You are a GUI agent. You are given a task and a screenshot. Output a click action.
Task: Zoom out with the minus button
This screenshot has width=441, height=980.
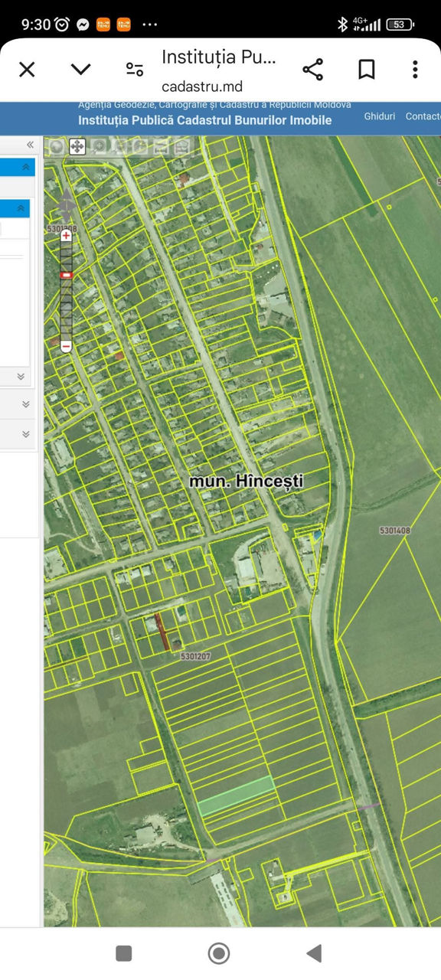tap(66, 346)
